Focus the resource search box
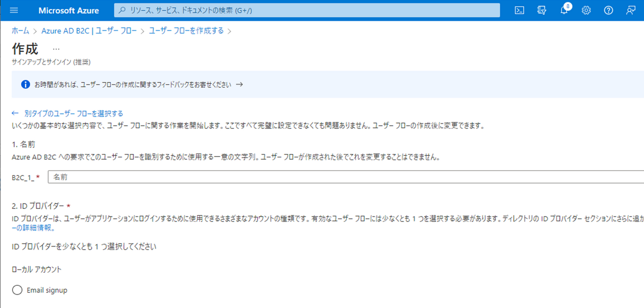 (307, 11)
